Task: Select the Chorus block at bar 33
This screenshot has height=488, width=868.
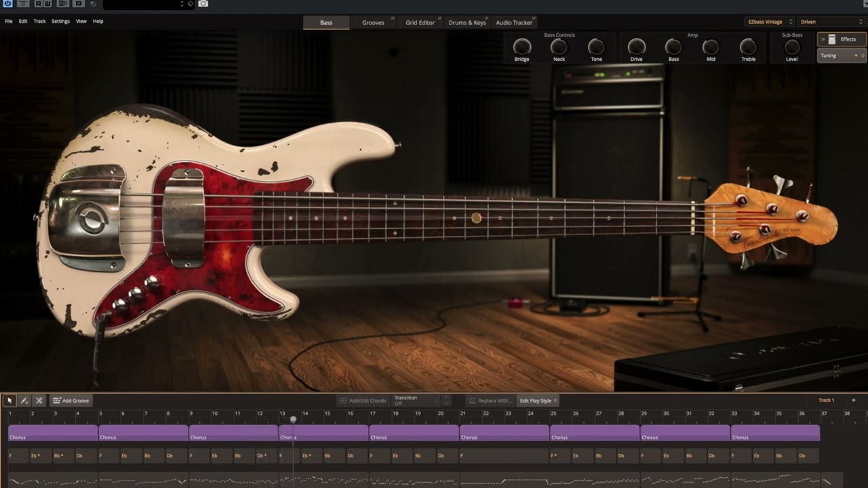Action: [775, 433]
